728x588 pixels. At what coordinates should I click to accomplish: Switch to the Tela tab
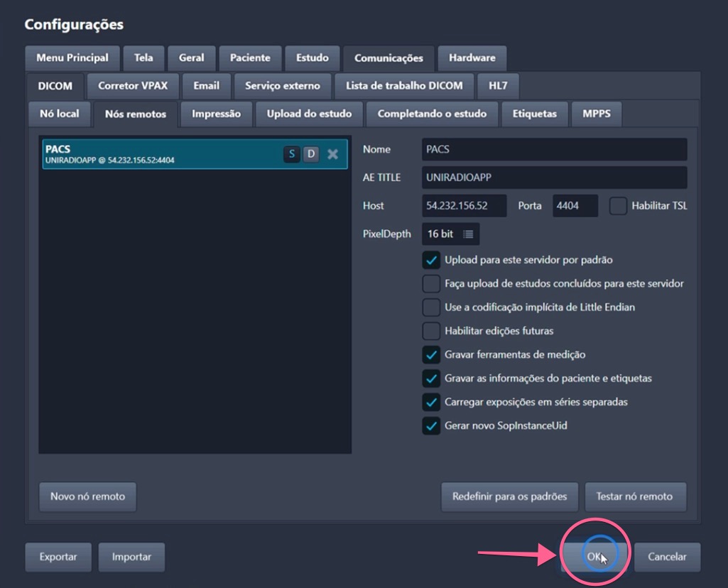pos(143,58)
